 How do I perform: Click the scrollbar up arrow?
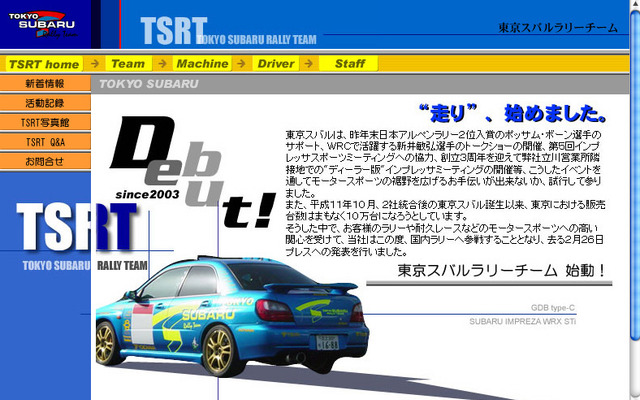(x=635, y=4)
